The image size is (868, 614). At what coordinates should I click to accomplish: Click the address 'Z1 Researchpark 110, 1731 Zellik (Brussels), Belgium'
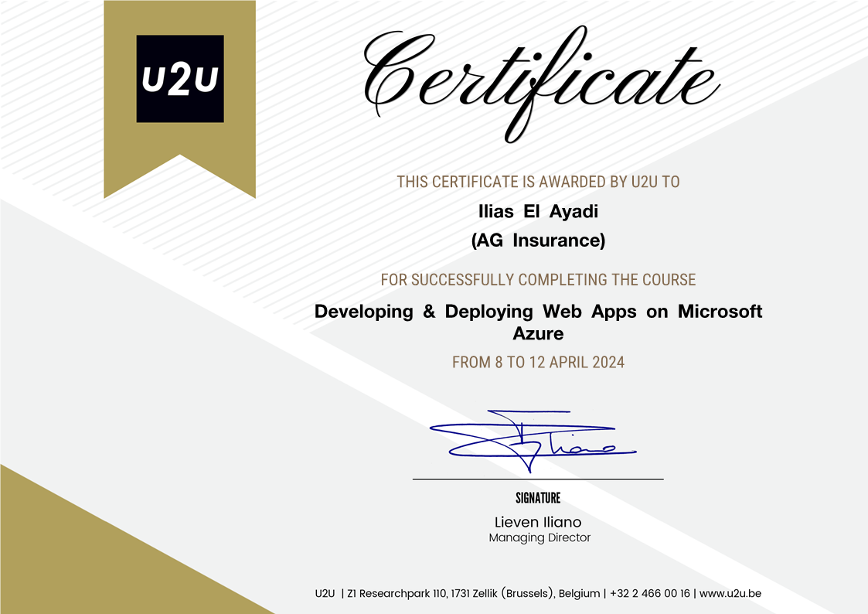click(x=473, y=594)
